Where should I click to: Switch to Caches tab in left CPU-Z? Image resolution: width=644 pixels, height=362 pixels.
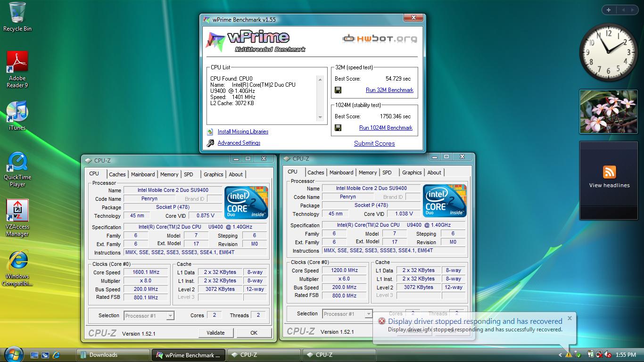click(117, 174)
